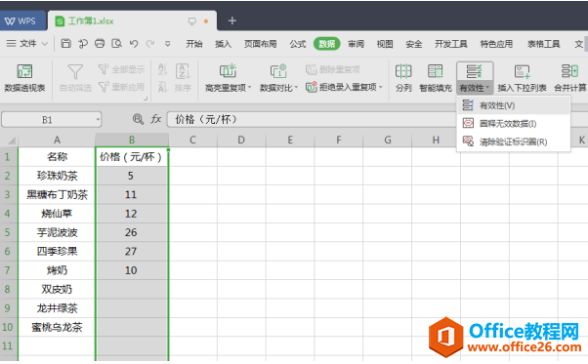The width and height of the screenshot is (588, 364).
Task: Click the 分列 text-to-columns icon
Action: [403, 70]
